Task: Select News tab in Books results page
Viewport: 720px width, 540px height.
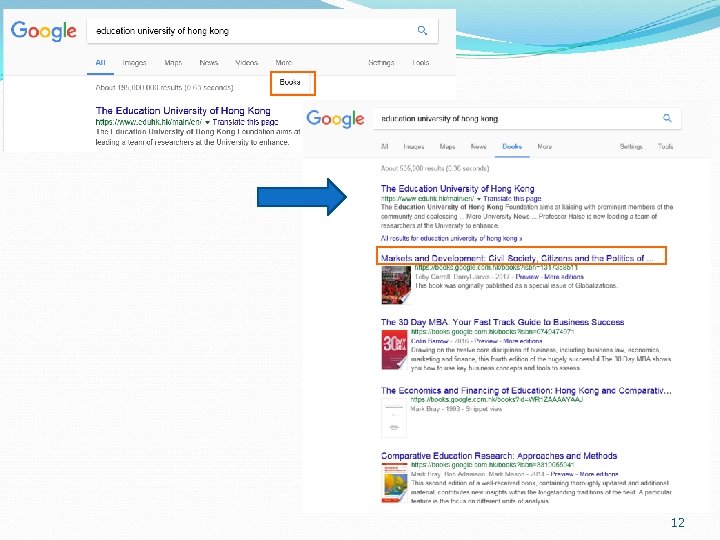Action: pos(478,146)
